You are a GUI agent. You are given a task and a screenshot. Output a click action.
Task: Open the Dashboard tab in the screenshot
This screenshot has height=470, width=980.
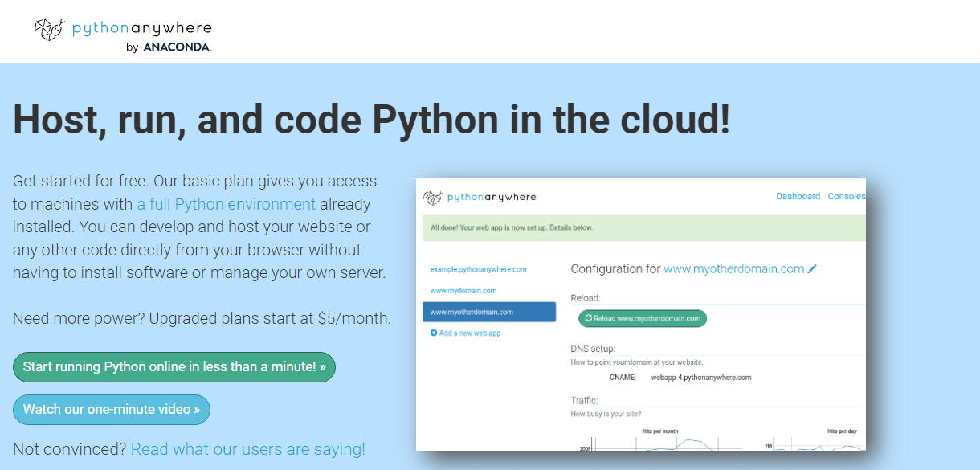click(x=798, y=196)
